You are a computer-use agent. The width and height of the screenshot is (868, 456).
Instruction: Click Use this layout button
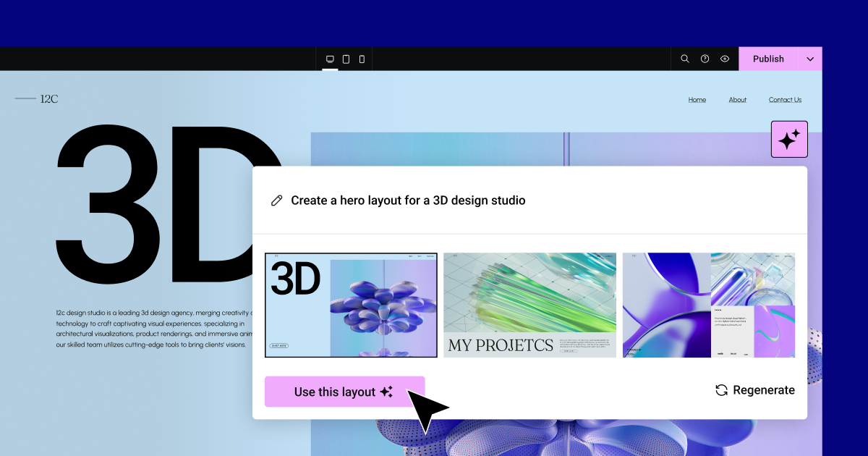pos(344,392)
